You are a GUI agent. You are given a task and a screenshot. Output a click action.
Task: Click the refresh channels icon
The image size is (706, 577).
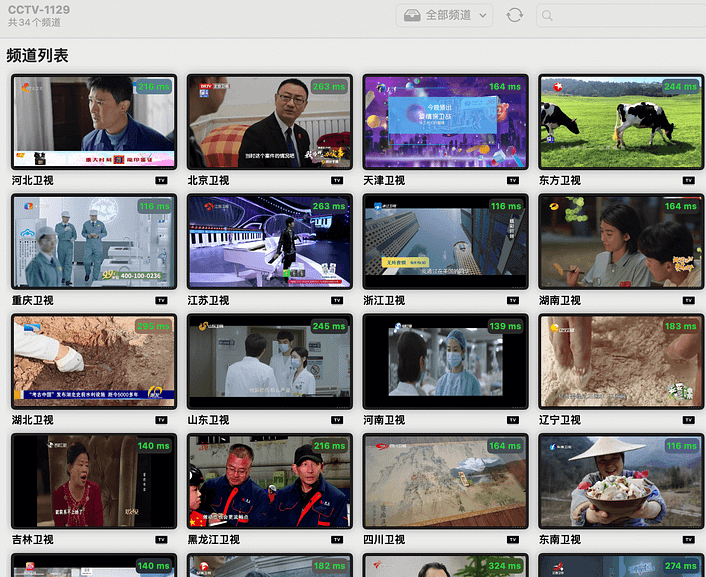(x=514, y=15)
